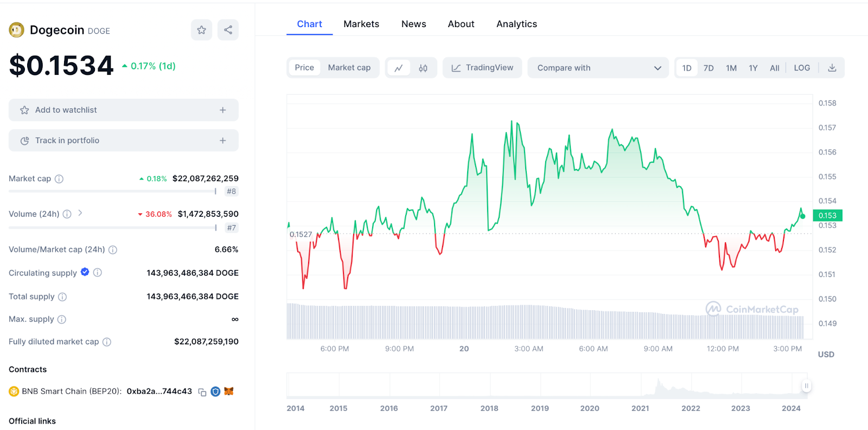Click the Add to watchlist button

click(124, 110)
